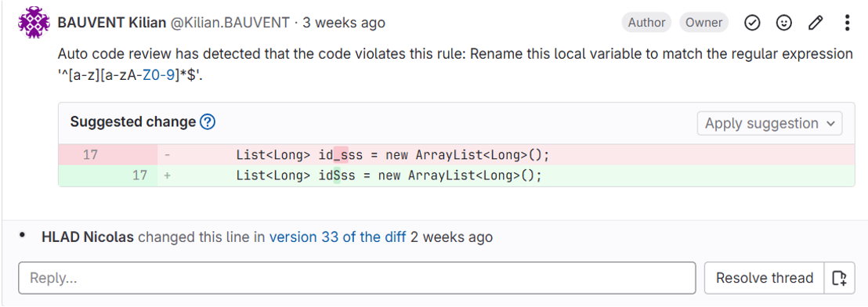Open HLAD Nicolas profile name

coord(88,237)
